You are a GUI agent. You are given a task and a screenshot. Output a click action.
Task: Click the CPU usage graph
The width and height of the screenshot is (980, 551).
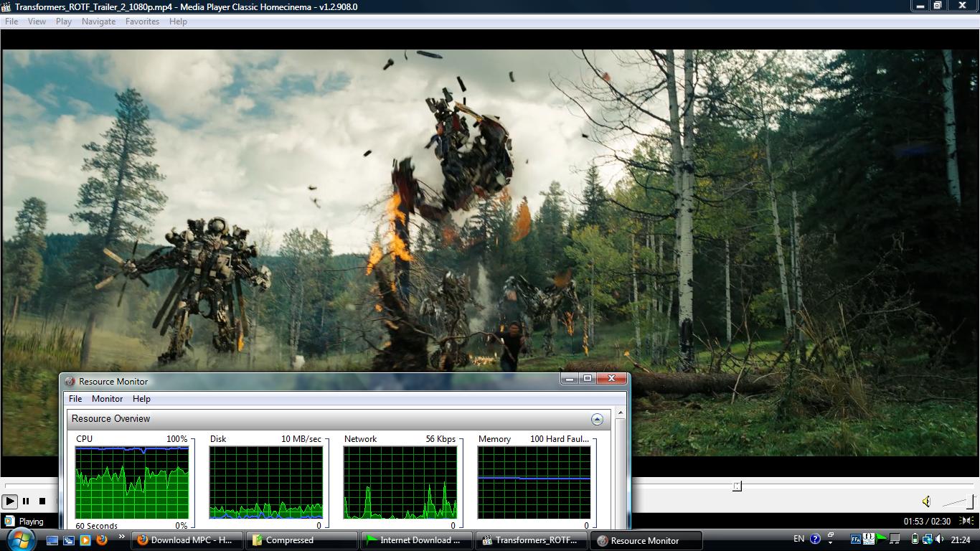[x=132, y=482]
